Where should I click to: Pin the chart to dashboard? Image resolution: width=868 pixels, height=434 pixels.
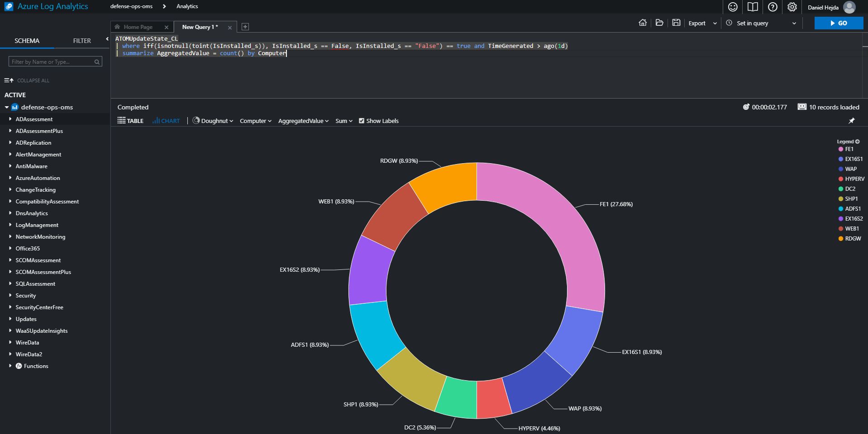[851, 121]
